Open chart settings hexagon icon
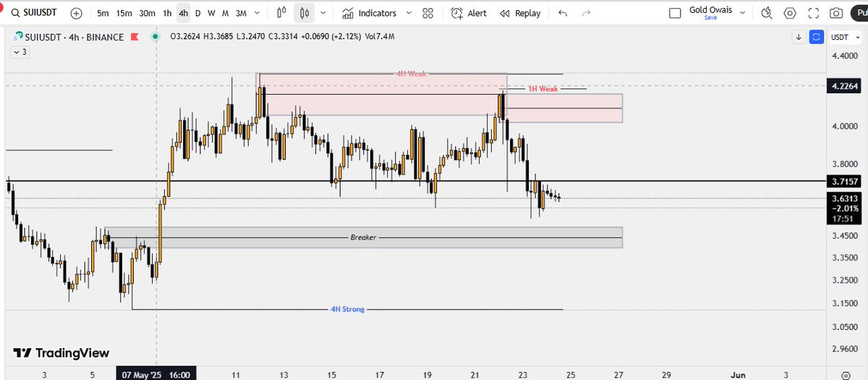The image size is (868, 380). click(790, 13)
